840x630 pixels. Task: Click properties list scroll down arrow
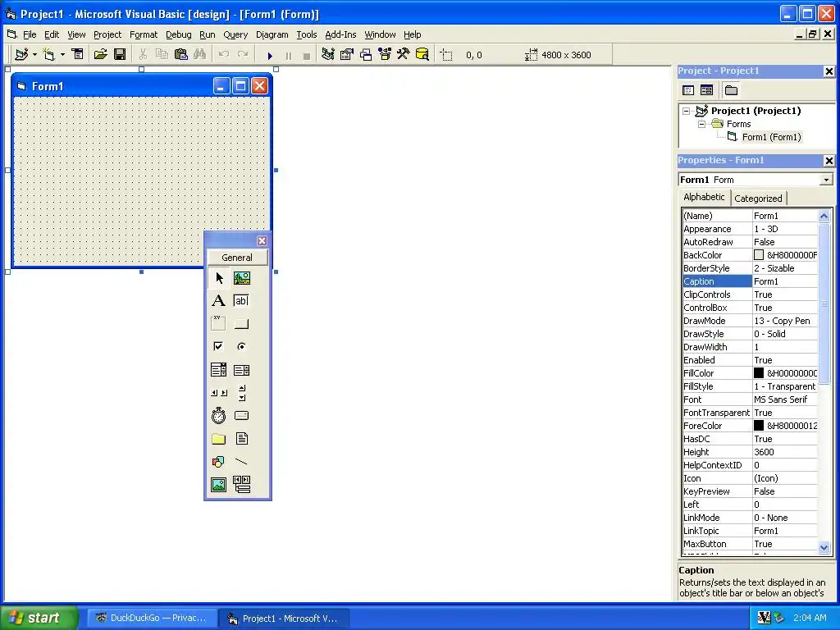coord(824,547)
